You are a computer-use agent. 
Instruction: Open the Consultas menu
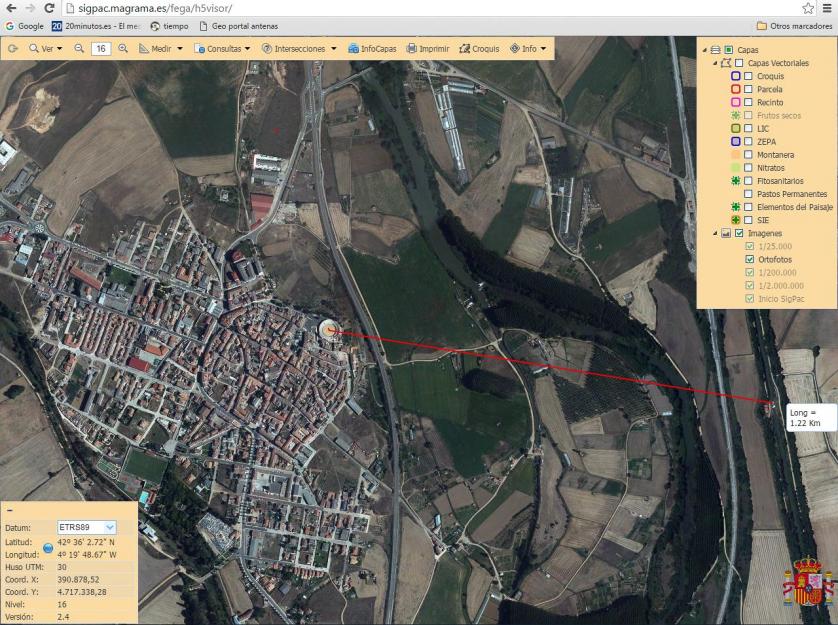tap(222, 48)
